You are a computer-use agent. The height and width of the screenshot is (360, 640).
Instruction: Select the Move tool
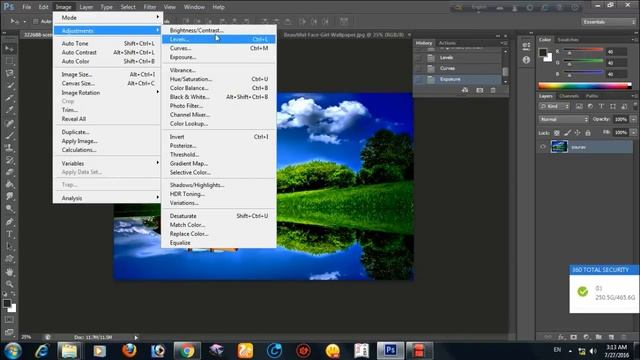click(9, 49)
